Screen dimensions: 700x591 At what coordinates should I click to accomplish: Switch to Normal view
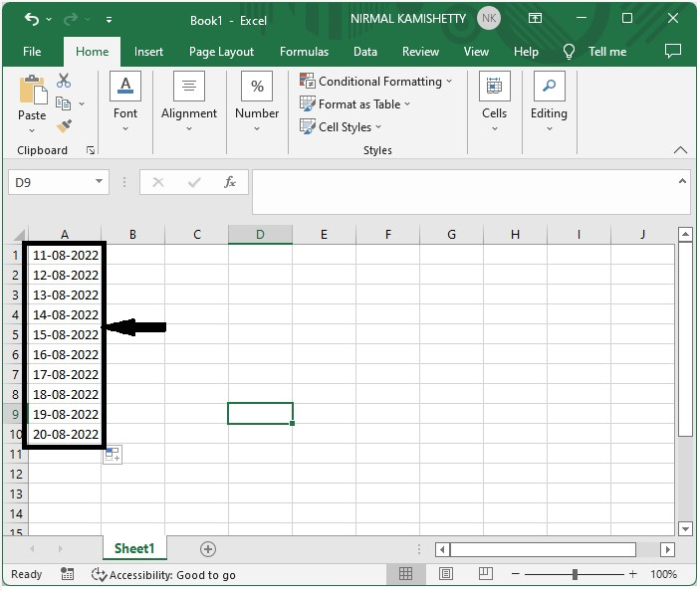pos(405,574)
